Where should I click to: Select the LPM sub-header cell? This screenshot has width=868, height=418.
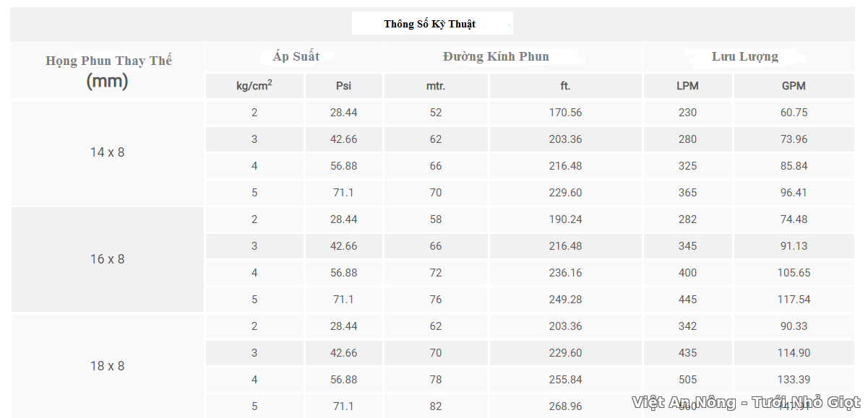click(687, 86)
